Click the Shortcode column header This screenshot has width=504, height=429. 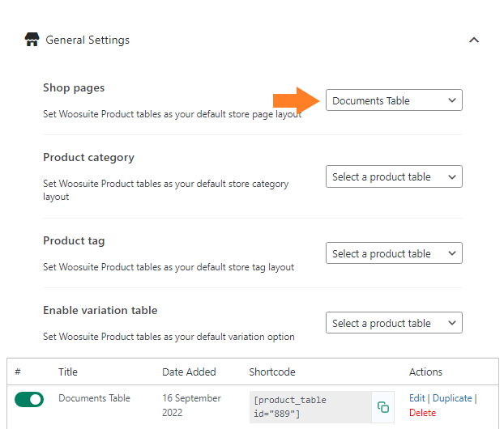(272, 372)
